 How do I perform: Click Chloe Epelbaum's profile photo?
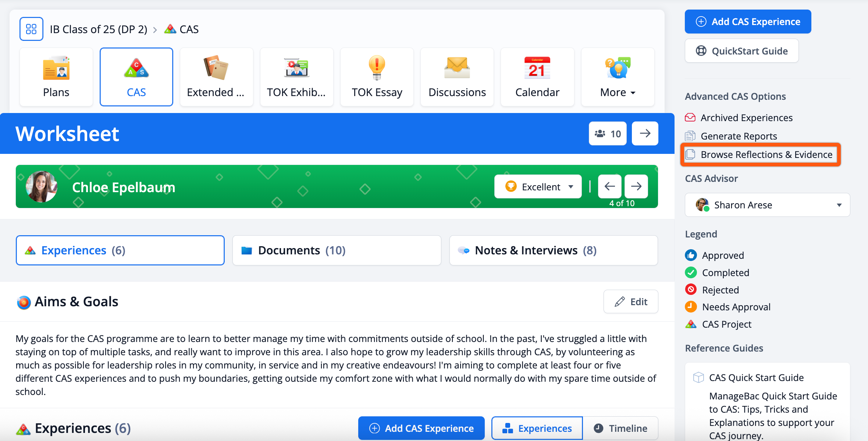(x=41, y=187)
